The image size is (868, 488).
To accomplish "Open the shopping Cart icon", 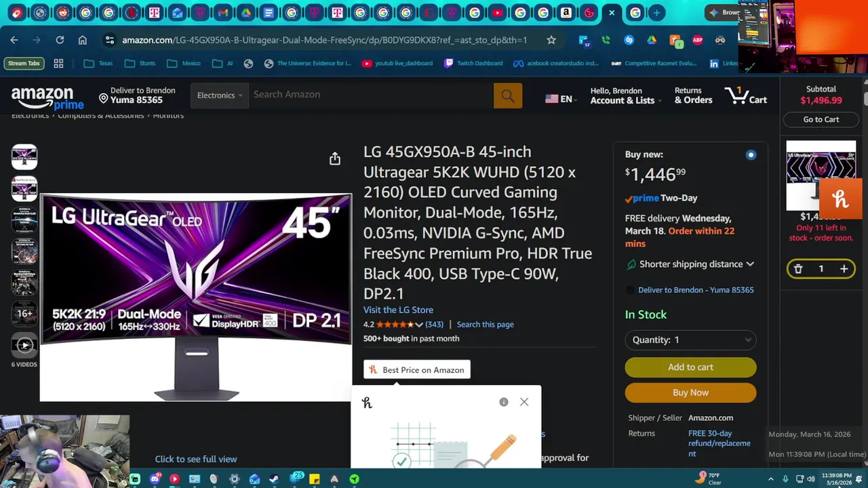I will point(745,96).
